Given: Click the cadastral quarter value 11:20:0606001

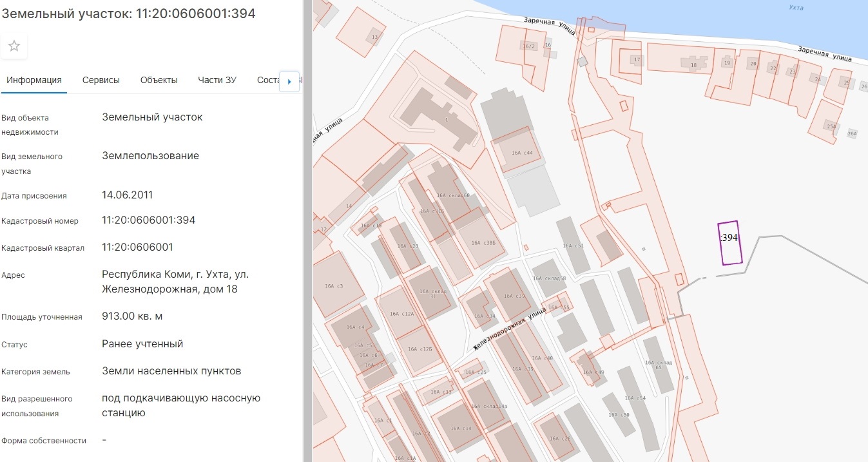Looking at the screenshot, I should tap(137, 247).
